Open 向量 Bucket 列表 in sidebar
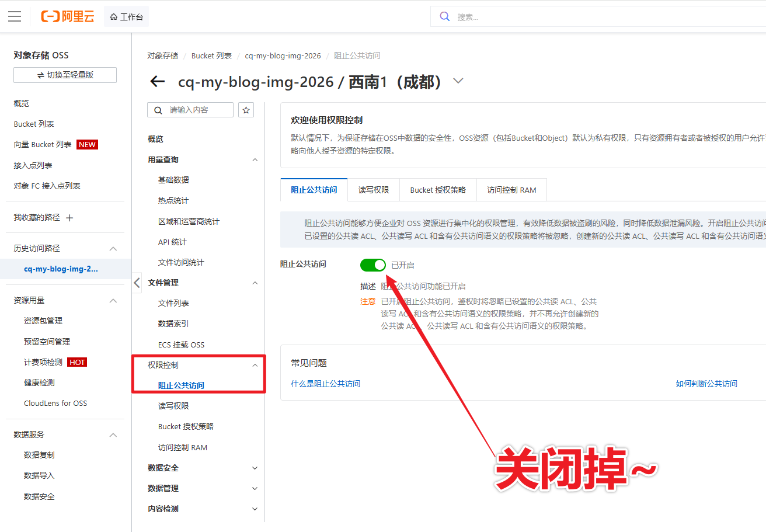This screenshot has height=532, width=766. [43, 144]
